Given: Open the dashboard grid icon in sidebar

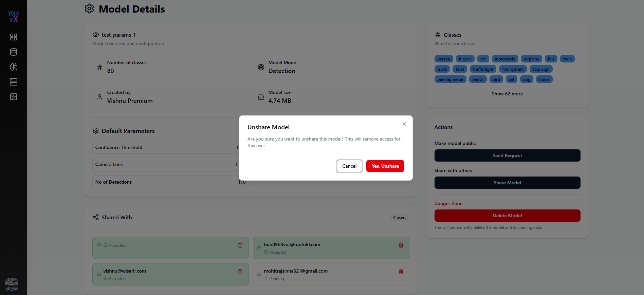Looking at the screenshot, I should pos(14,37).
